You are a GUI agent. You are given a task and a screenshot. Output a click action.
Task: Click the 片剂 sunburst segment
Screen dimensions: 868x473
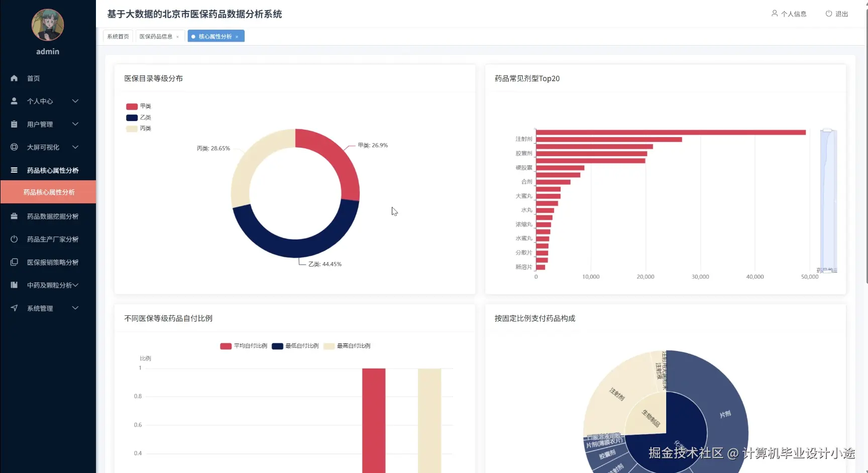coord(725,415)
